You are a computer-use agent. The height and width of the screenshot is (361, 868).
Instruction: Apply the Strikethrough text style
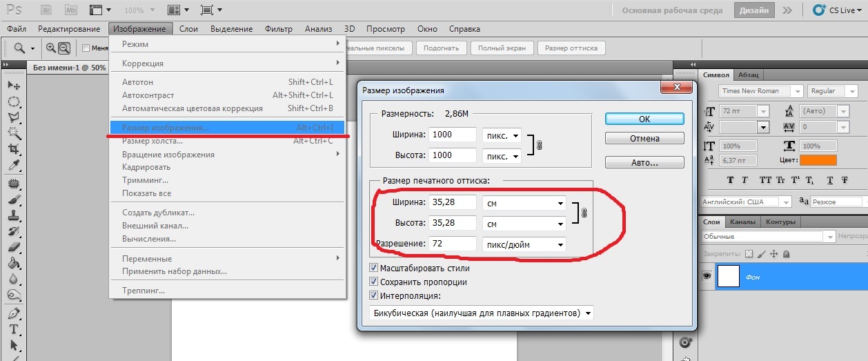(845, 179)
